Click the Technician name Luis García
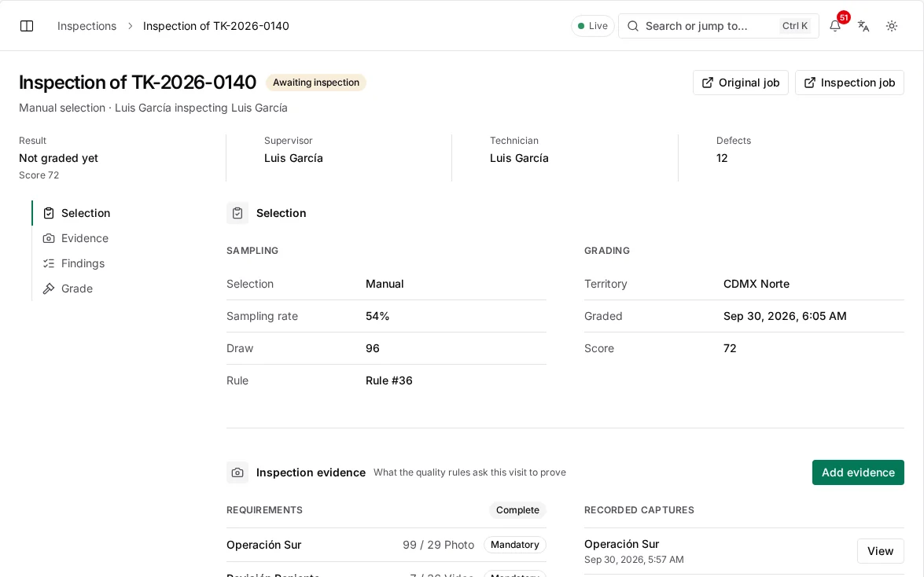The width and height of the screenshot is (924, 577). tap(519, 158)
